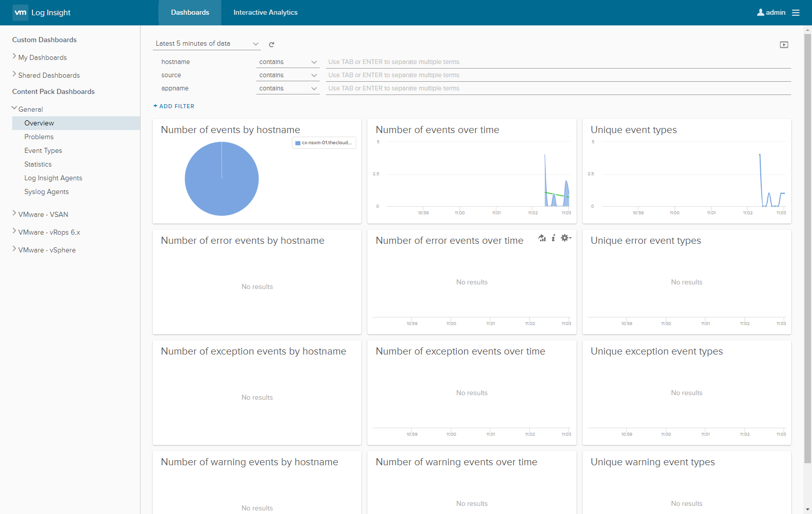
Task: Open the hostname contains operator dropdown
Action: coord(287,62)
